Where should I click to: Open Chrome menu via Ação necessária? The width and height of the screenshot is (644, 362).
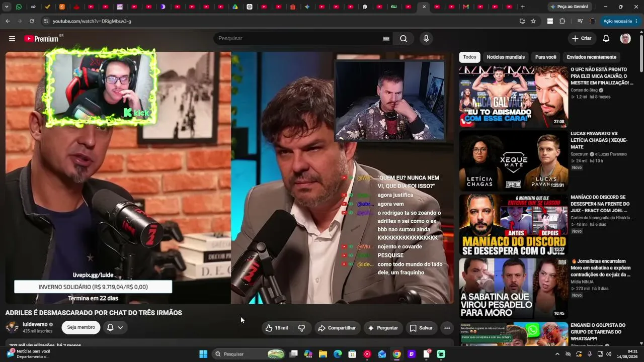click(x=621, y=21)
